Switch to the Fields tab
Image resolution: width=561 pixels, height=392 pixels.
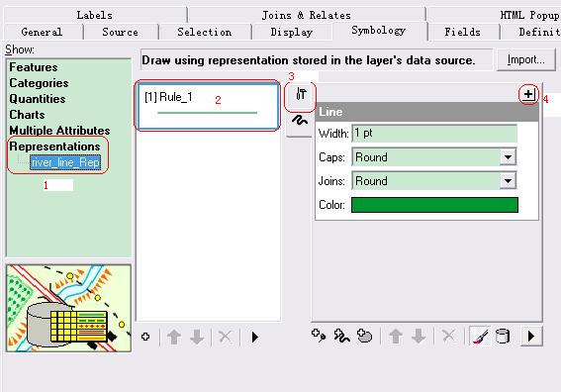(x=463, y=32)
